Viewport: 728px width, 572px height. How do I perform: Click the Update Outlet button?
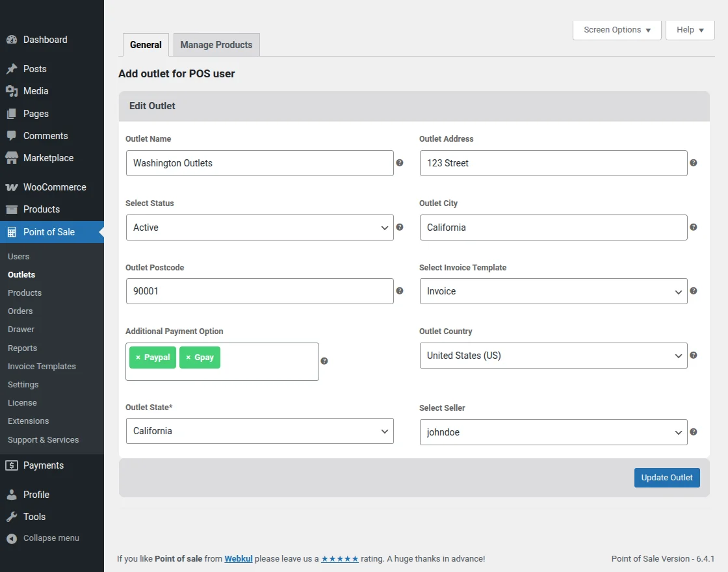[x=667, y=478]
